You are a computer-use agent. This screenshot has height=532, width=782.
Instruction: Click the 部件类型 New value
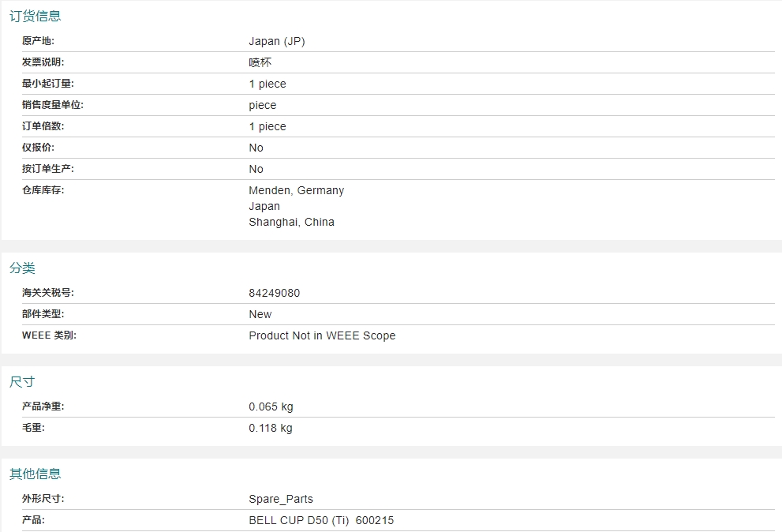tap(260, 314)
